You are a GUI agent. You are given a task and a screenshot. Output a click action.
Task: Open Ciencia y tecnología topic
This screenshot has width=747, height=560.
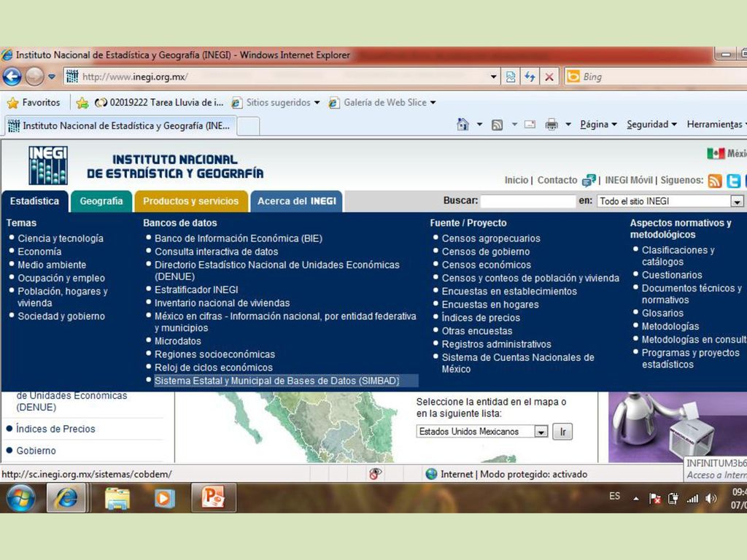click(x=61, y=238)
